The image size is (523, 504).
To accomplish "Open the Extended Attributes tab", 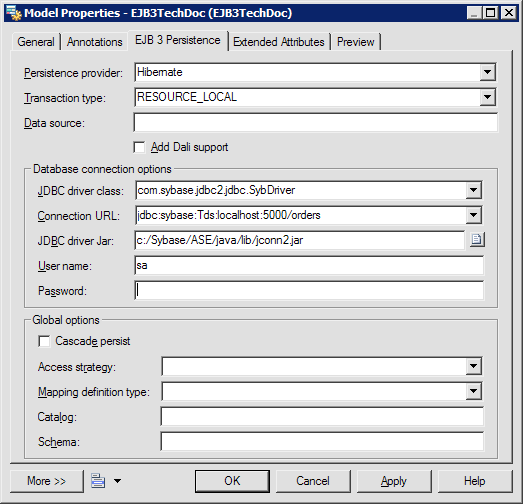I will tap(279, 42).
